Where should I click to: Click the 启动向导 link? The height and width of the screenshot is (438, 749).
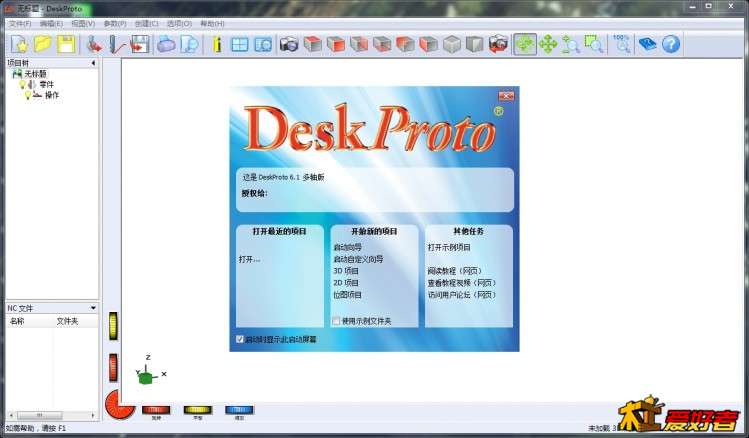pos(347,247)
